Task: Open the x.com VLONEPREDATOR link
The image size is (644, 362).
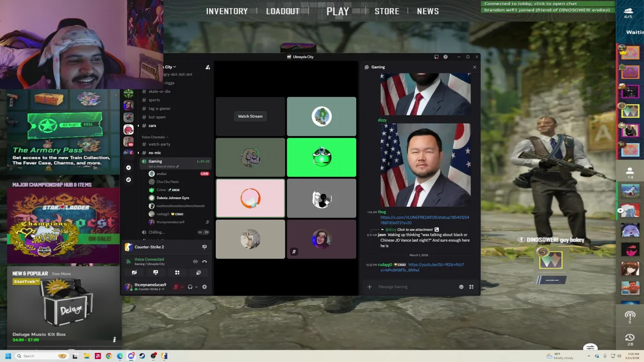Action: point(425,220)
